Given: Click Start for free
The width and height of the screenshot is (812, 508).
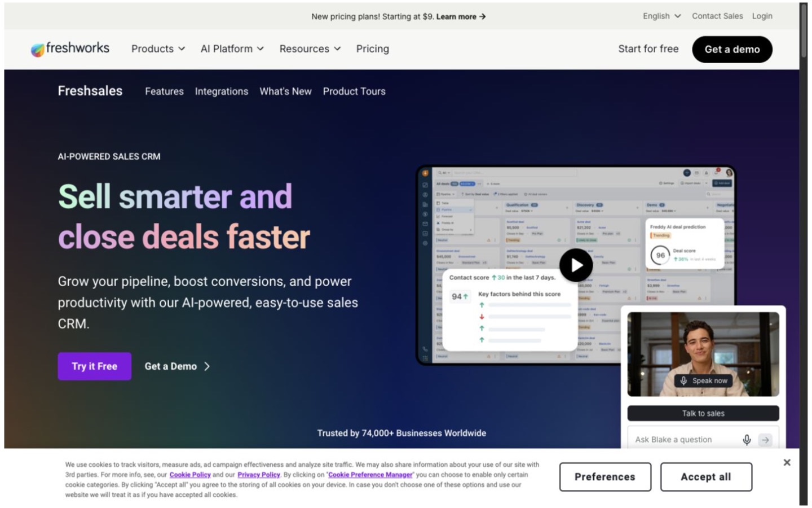Looking at the screenshot, I should pyautogui.click(x=648, y=49).
